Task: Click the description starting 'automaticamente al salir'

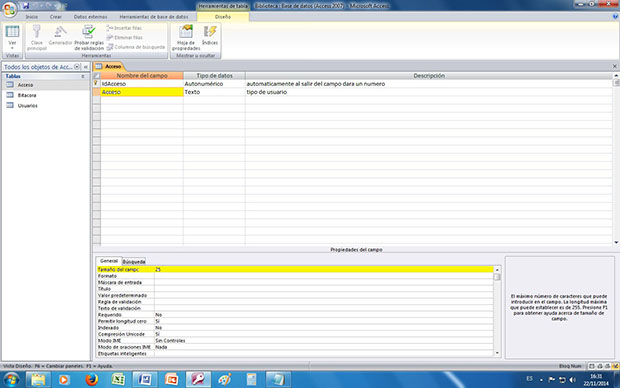Action: (316, 84)
